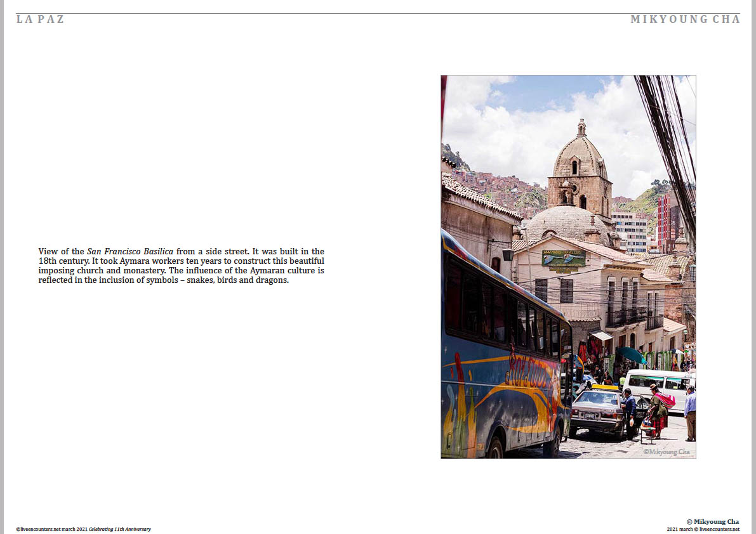Click 'Celebrating 11th Anniversary' footer text
The height and width of the screenshot is (534, 756).
point(120,529)
